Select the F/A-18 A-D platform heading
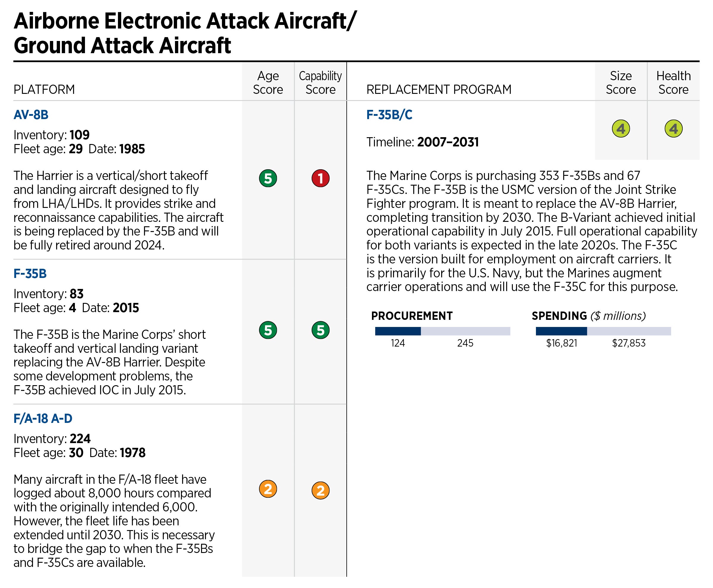 click(43, 419)
